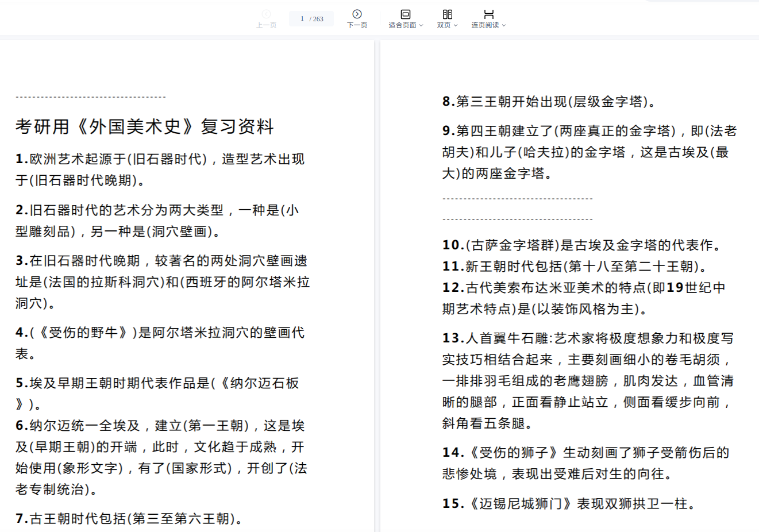Click the next page arrow icon

coord(357,14)
